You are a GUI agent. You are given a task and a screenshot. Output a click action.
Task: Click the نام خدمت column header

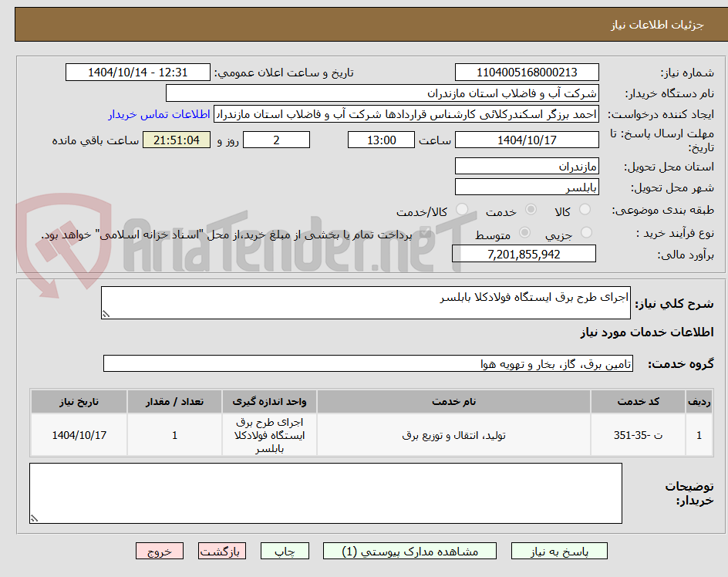point(453,401)
